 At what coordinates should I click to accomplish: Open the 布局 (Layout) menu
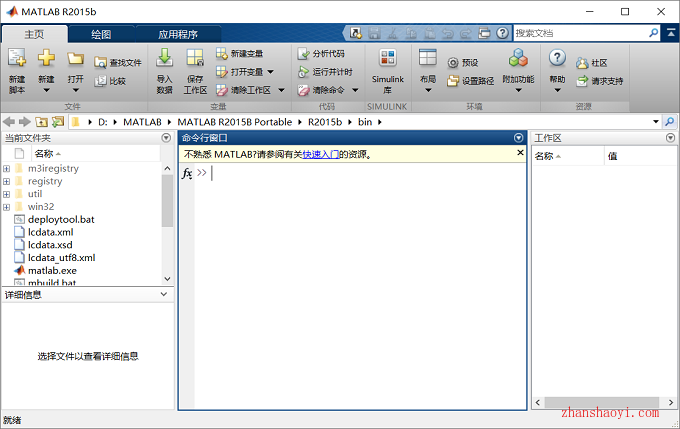[428, 71]
